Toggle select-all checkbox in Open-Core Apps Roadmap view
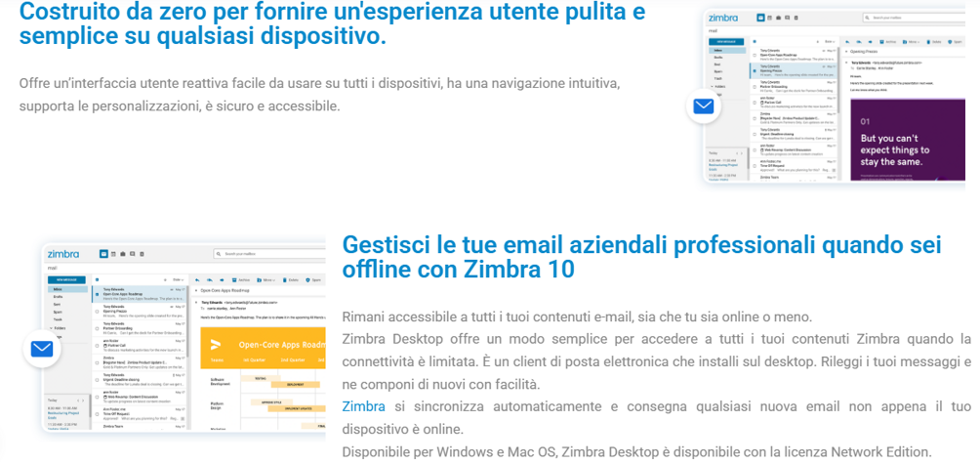The width and height of the screenshot is (980, 464). click(97, 279)
